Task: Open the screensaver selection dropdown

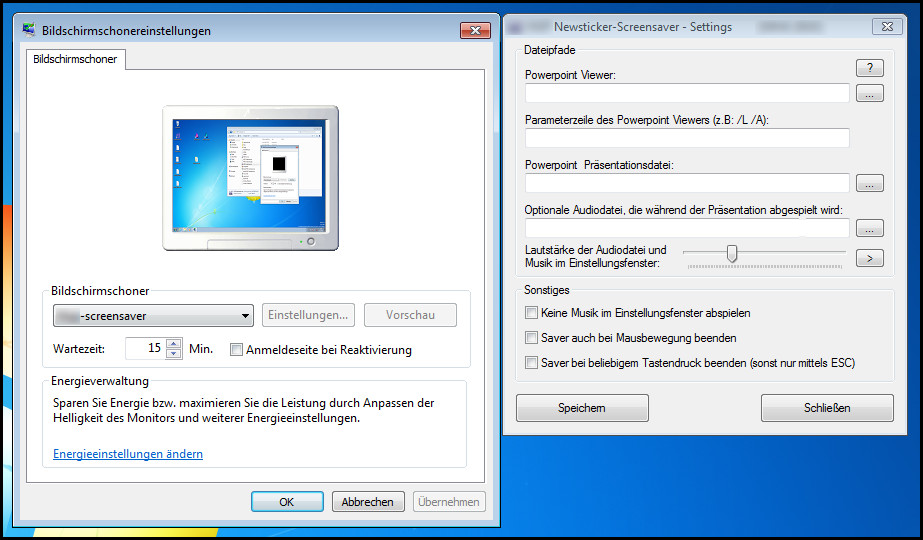Action: [153, 316]
